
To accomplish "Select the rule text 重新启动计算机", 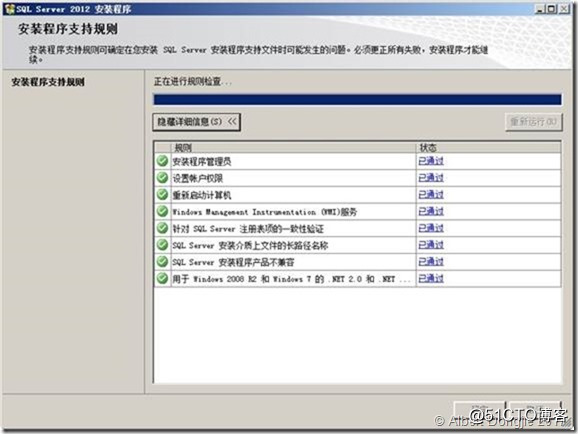I will (x=202, y=195).
